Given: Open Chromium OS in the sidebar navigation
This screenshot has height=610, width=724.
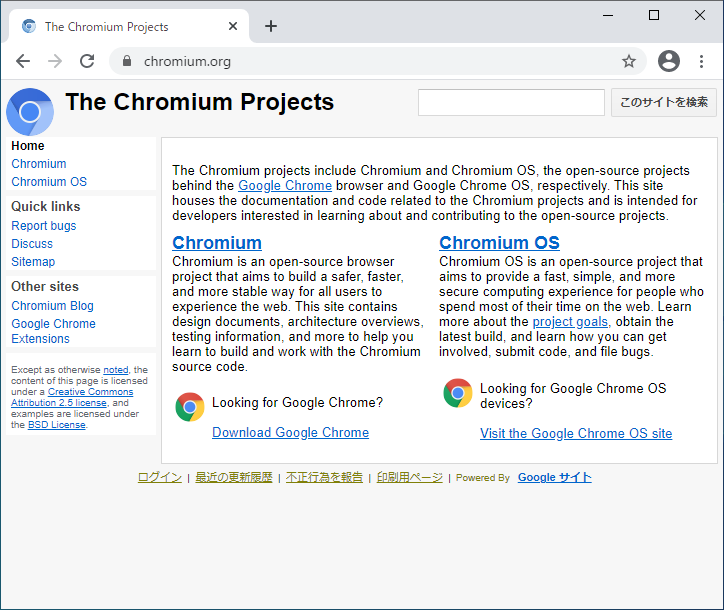Looking at the screenshot, I should 49,182.
